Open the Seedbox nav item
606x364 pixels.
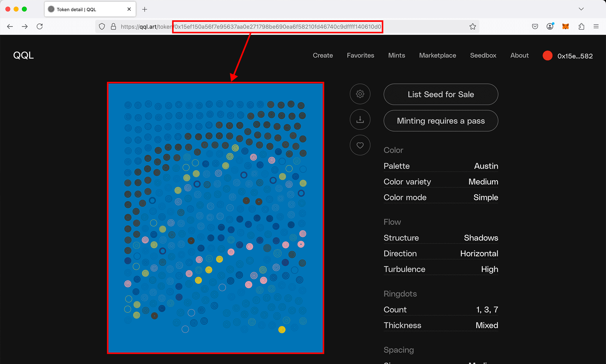[x=483, y=55]
